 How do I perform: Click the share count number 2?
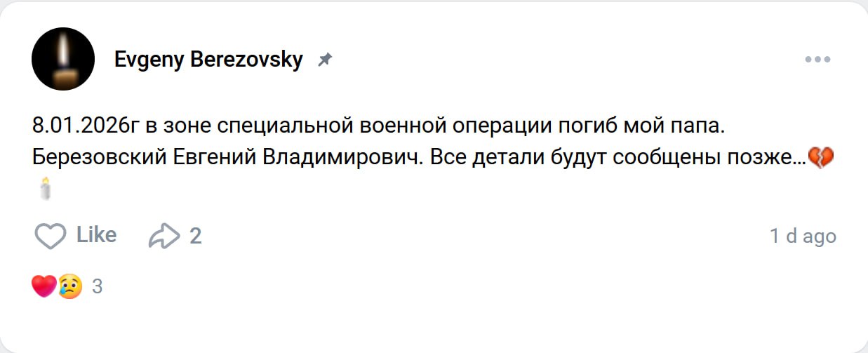click(196, 237)
